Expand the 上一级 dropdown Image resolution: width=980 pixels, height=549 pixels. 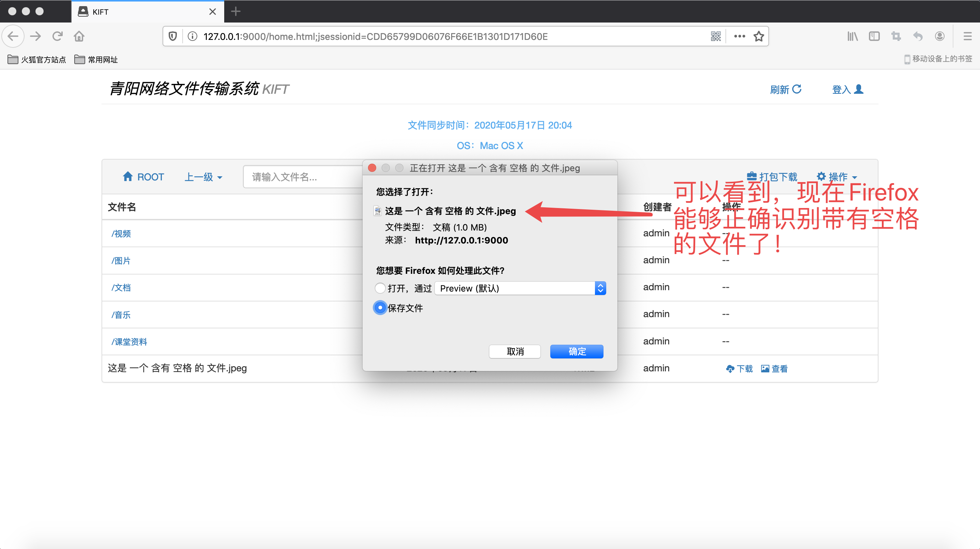point(203,177)
